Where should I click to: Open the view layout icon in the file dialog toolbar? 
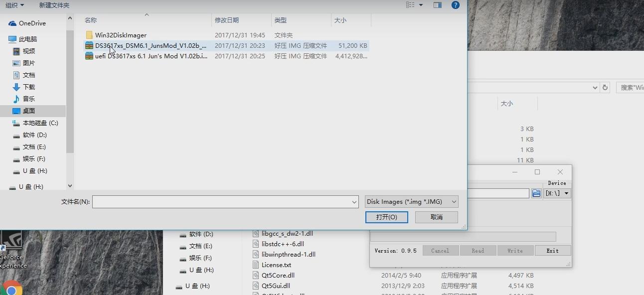point(410,5)
